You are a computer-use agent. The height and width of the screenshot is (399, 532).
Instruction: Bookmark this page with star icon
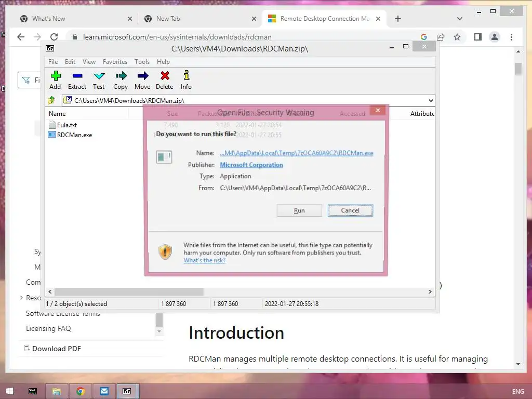point(457,37)
